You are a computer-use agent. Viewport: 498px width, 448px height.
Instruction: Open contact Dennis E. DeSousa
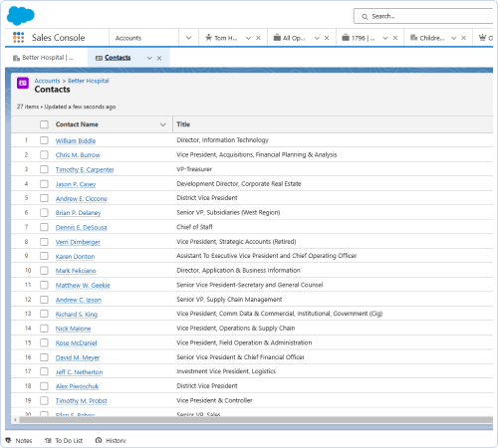[x=82, y=227]
